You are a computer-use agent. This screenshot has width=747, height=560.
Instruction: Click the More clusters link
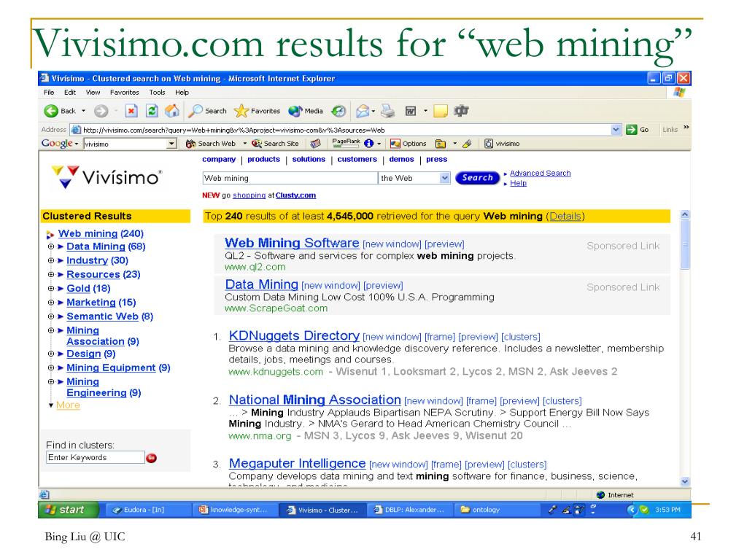[68, 405]
